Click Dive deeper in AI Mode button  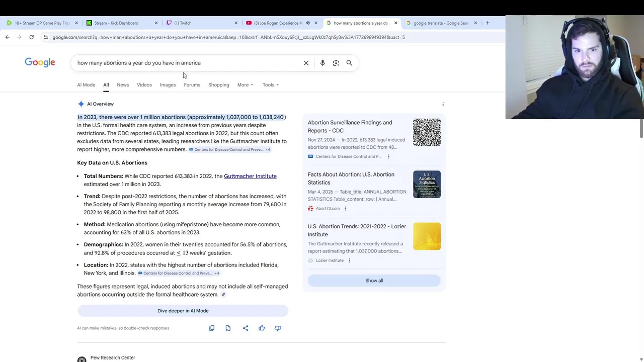pyautogui.click(x=183, y=311)
